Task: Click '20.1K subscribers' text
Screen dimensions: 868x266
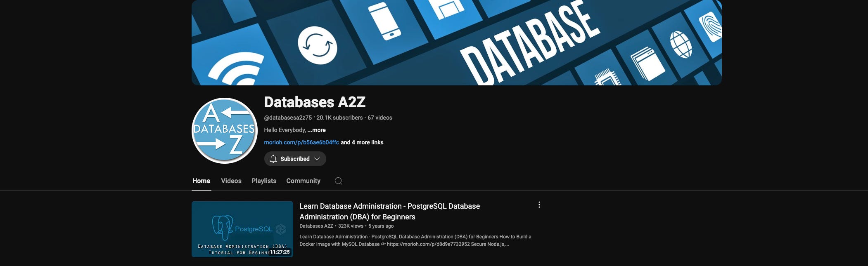Action: 339,118
